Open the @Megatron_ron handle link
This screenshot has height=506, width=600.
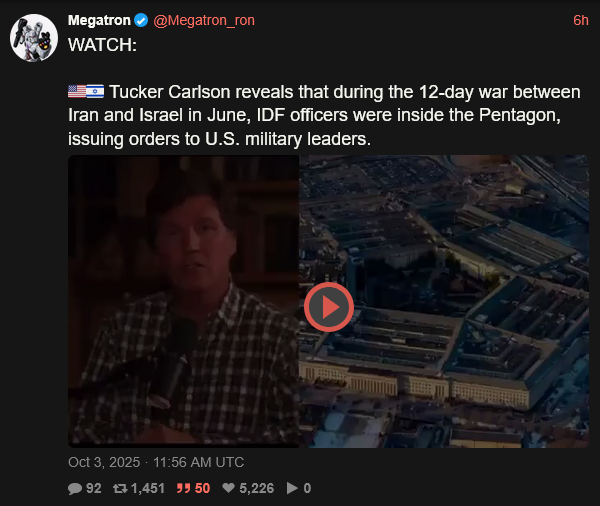point(204,20)
